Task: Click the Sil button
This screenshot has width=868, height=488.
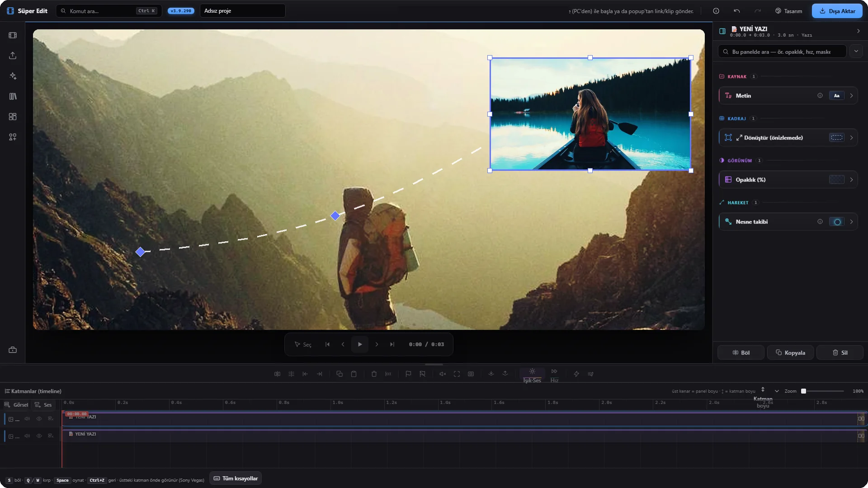Action: point(840,353)
